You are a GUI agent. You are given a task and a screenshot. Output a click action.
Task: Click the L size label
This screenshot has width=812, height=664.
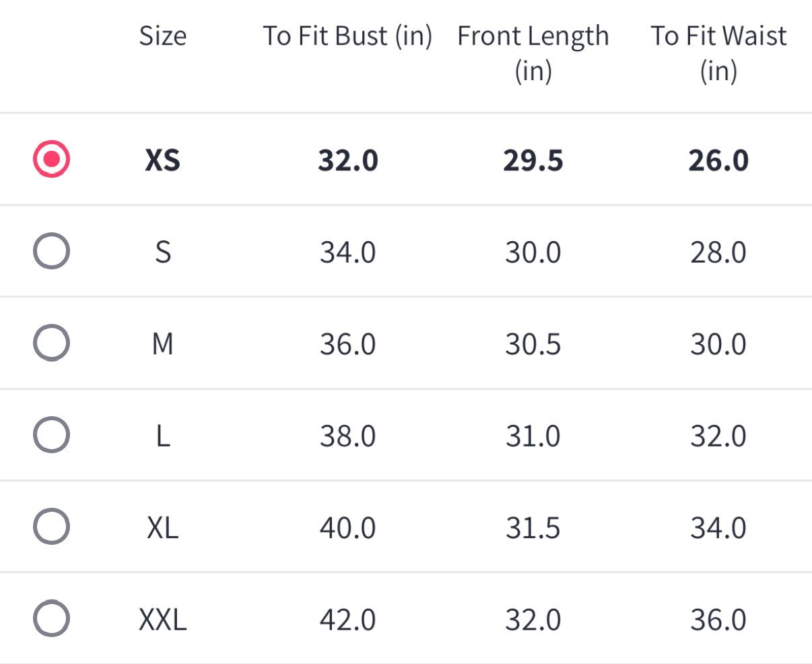click(163, 436)
